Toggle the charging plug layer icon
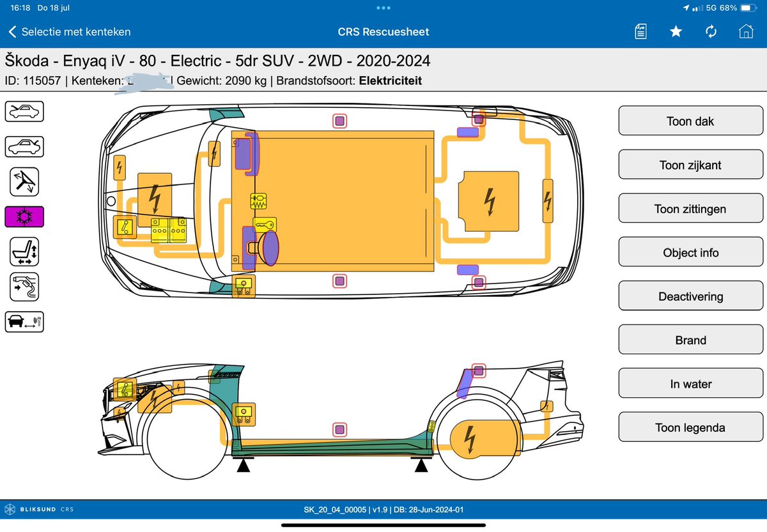The image size is (767, 532). [x=24, y=287]
